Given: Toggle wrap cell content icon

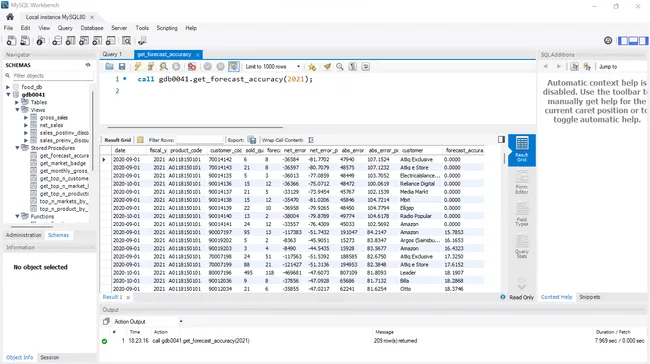Looking at the screenshot, I should click(x=311, y=140).
